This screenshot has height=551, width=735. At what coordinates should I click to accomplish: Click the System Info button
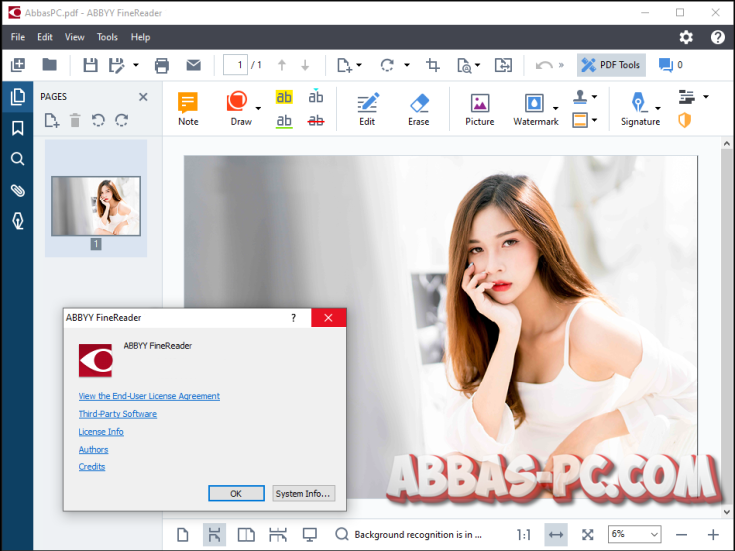tap(303, 493)
